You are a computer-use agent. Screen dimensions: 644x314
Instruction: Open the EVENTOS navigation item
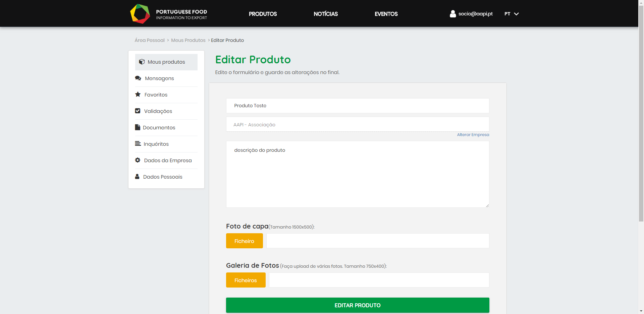point(386,14)
